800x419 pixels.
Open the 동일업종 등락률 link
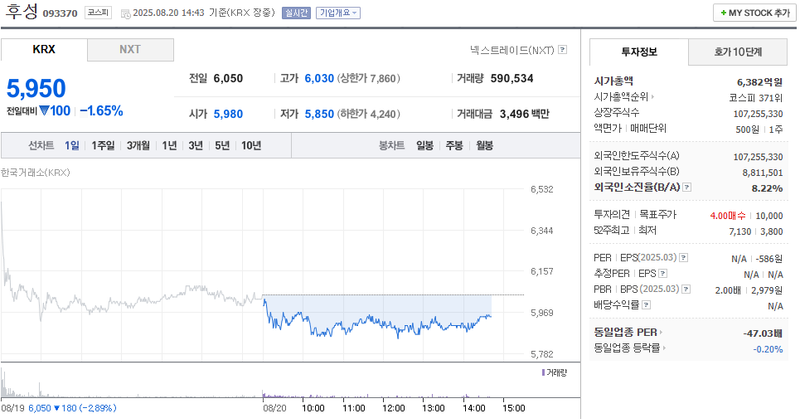pos(629,348)
